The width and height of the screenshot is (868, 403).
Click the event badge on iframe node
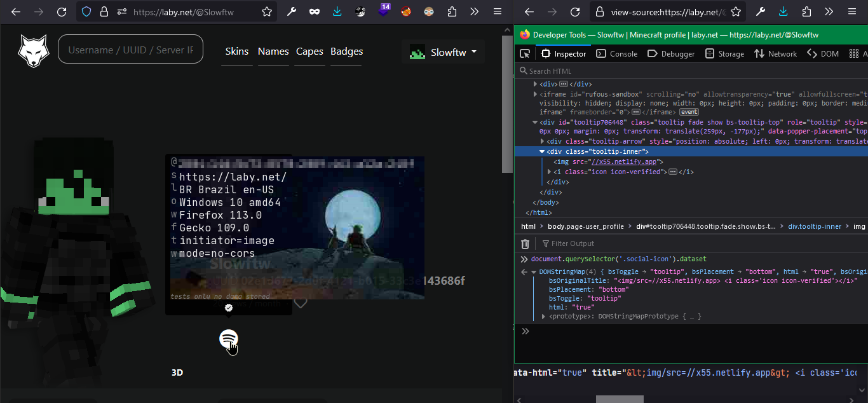(x=689, y=112)
